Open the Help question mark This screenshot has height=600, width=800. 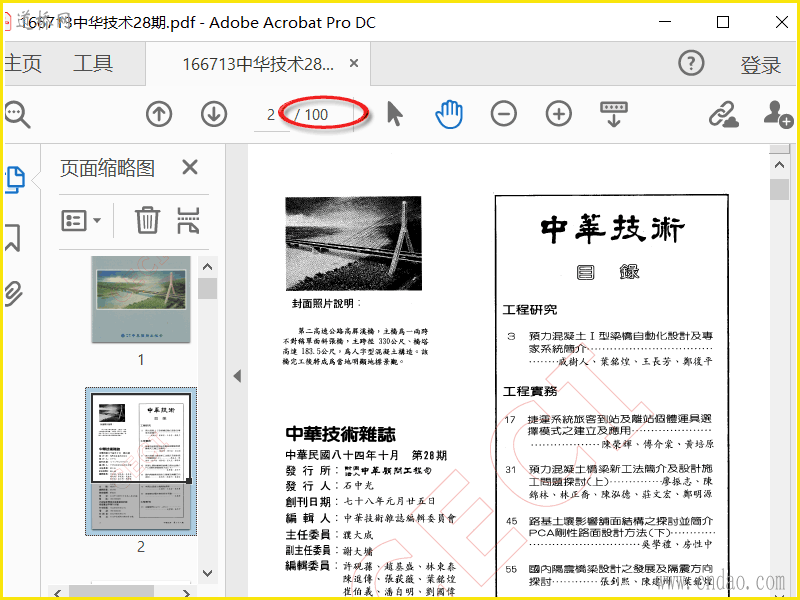pos(691,64)
